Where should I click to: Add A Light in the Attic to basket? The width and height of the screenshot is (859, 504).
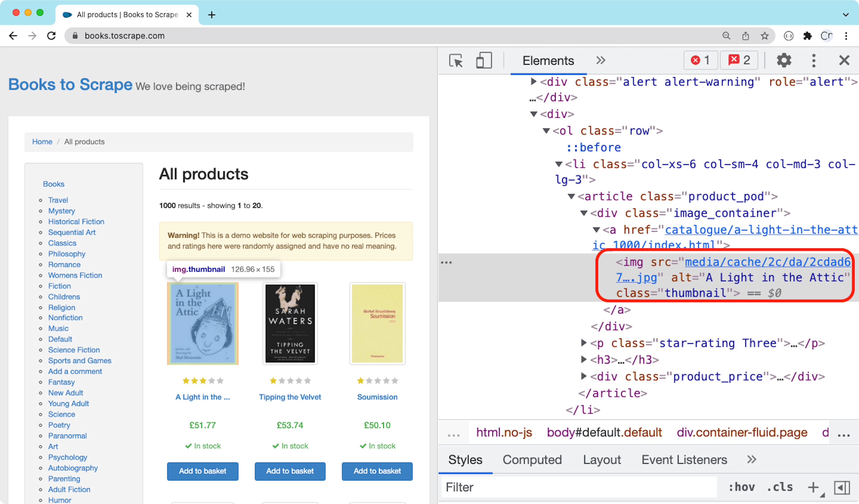coord(202,471)
